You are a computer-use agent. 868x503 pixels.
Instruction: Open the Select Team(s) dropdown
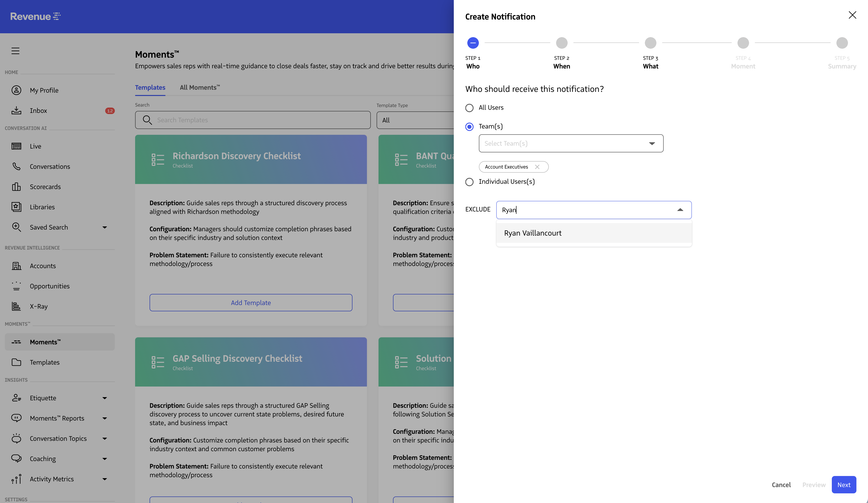tap(571, 143)
